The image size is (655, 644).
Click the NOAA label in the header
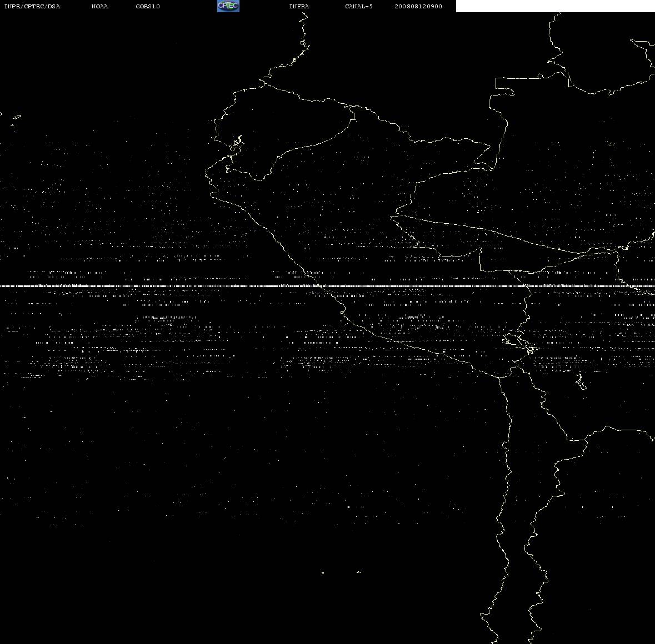coord(99,6)
